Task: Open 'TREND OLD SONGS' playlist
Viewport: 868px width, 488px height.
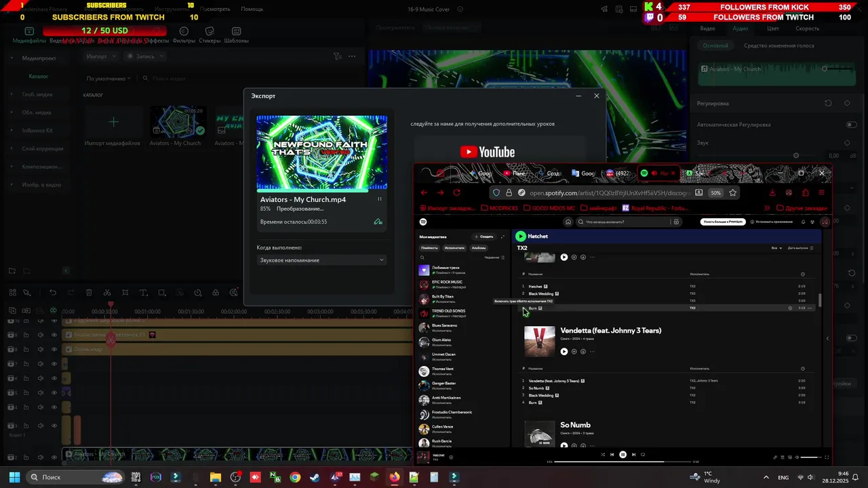Action: [x=461, y=313]
